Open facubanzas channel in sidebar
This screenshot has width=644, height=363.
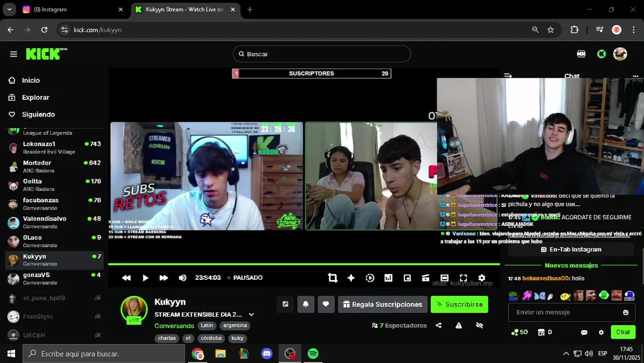pyautogui.click(x=54, y=204)
